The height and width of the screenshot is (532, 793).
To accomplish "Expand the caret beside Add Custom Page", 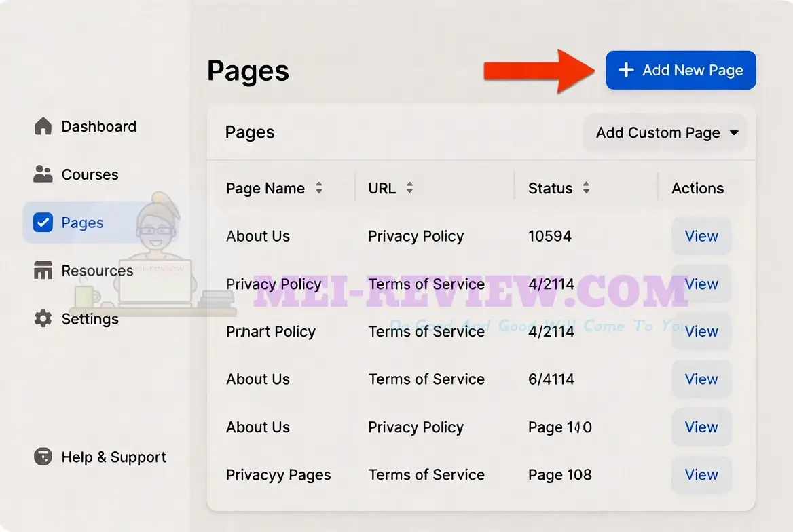I will tap(735, 133).
